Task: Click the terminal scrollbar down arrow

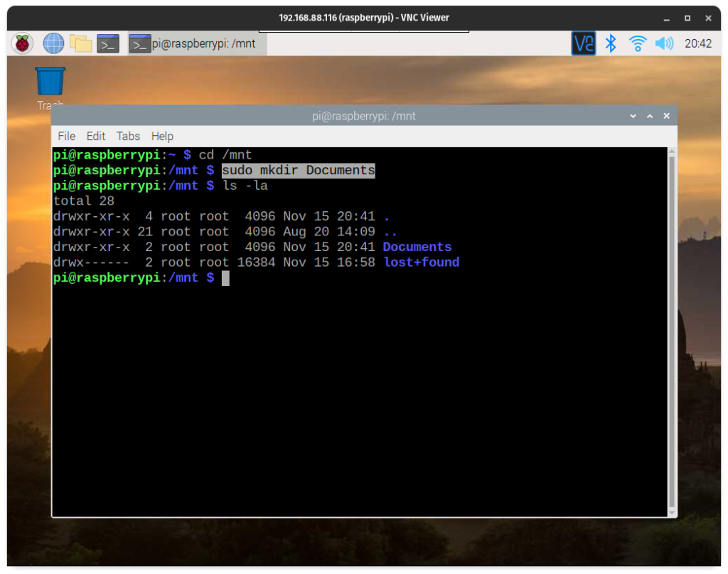Action: coord(672,511)
